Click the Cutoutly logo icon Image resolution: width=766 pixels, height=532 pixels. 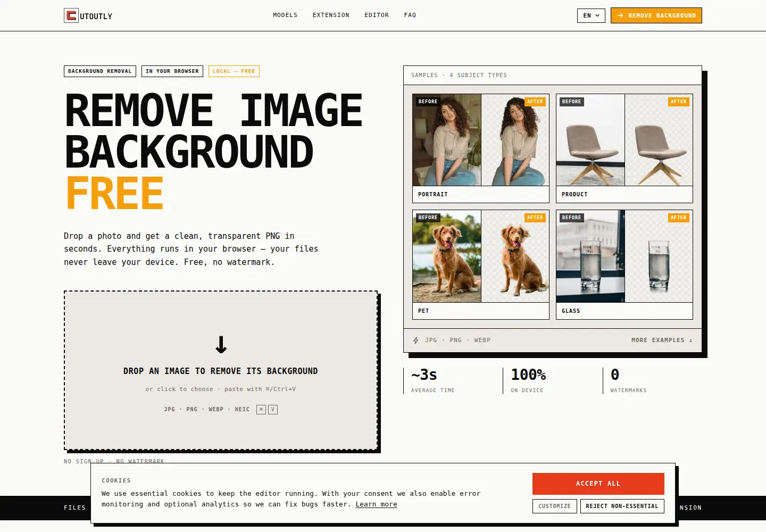point(71,15)
